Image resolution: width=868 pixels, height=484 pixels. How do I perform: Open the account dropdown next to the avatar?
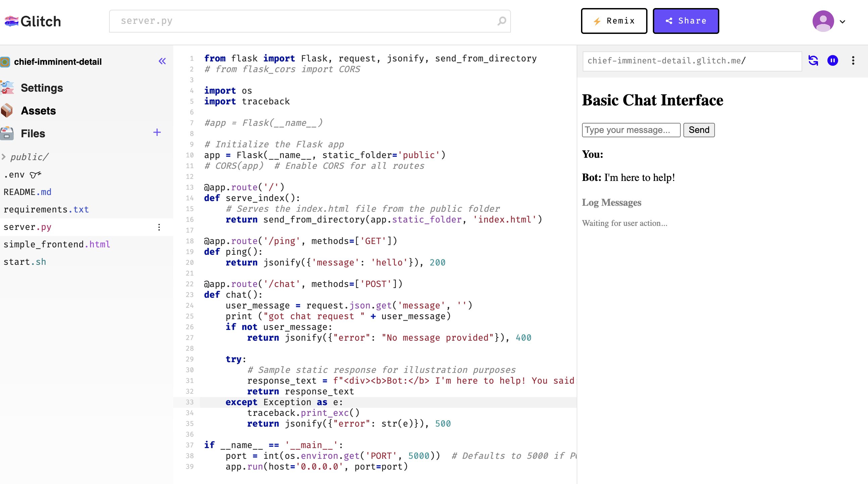[x=842, y=21]
